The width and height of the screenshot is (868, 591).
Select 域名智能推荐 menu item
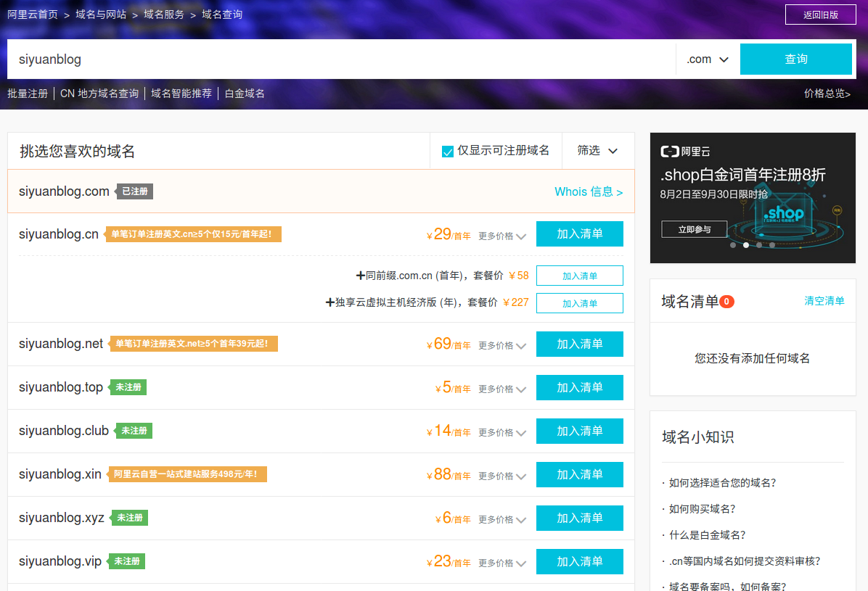181,94
